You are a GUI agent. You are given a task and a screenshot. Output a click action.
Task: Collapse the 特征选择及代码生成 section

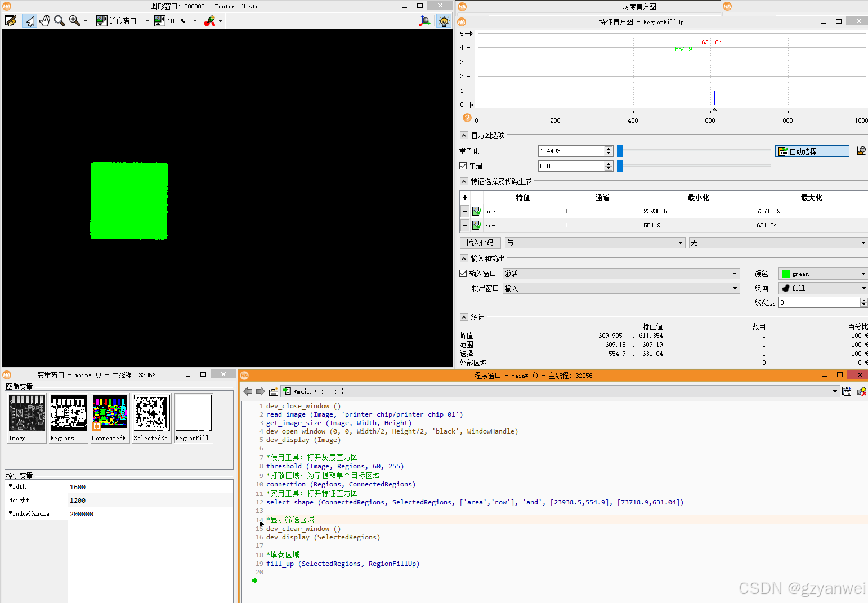click(464, 181)
